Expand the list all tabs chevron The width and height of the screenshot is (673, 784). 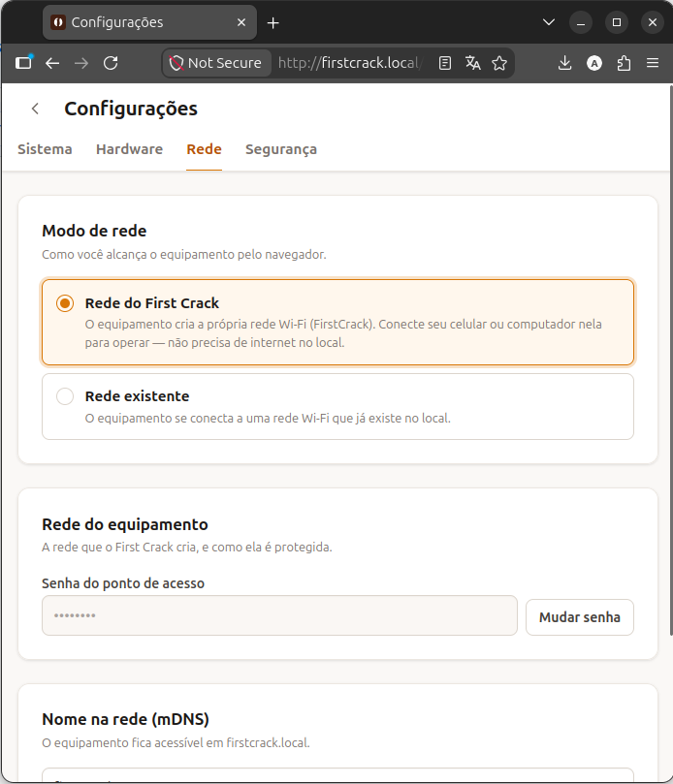549,22
